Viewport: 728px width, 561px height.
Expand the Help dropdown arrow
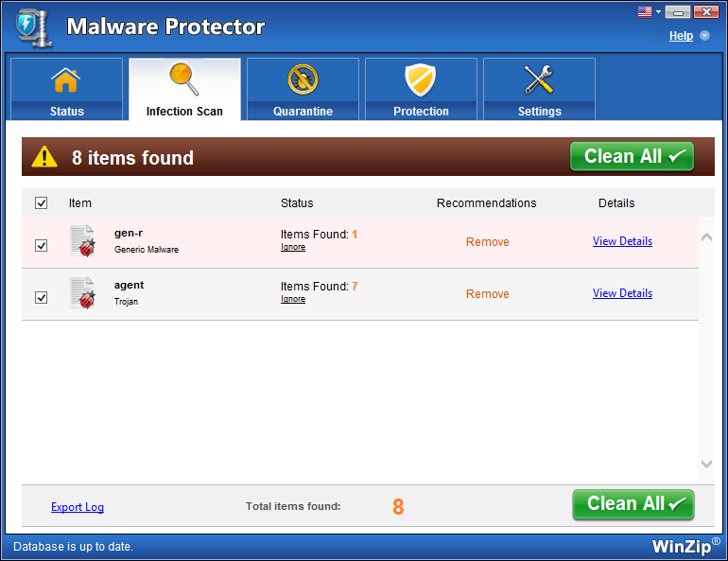704,36
